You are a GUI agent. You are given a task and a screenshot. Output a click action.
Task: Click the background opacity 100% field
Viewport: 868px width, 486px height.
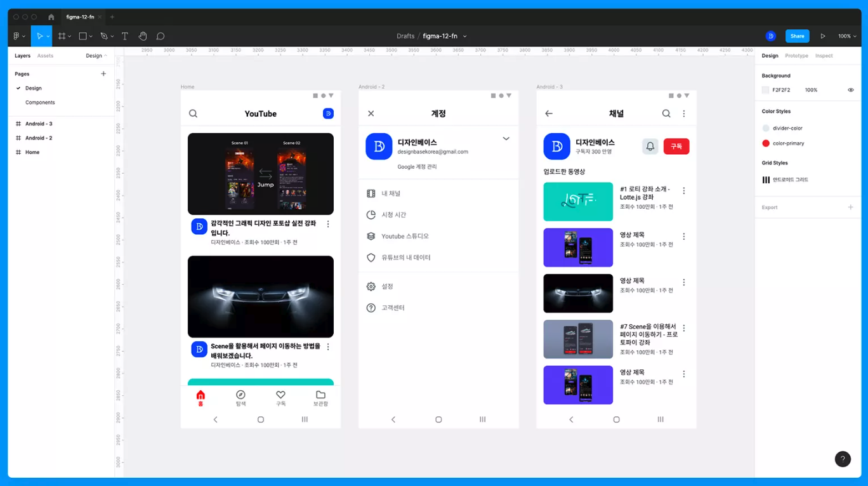[811, 90]
